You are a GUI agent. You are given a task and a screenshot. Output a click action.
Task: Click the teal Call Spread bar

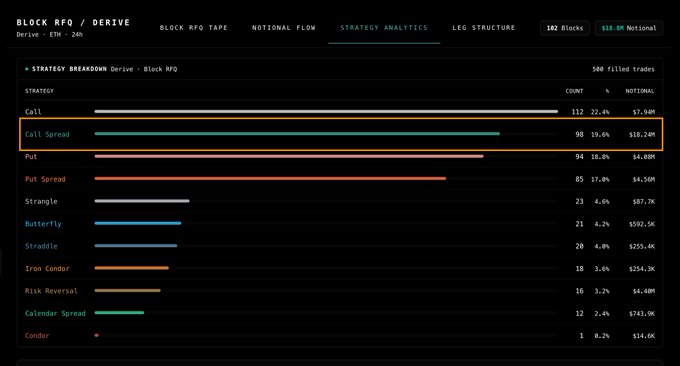coord(297,134)
